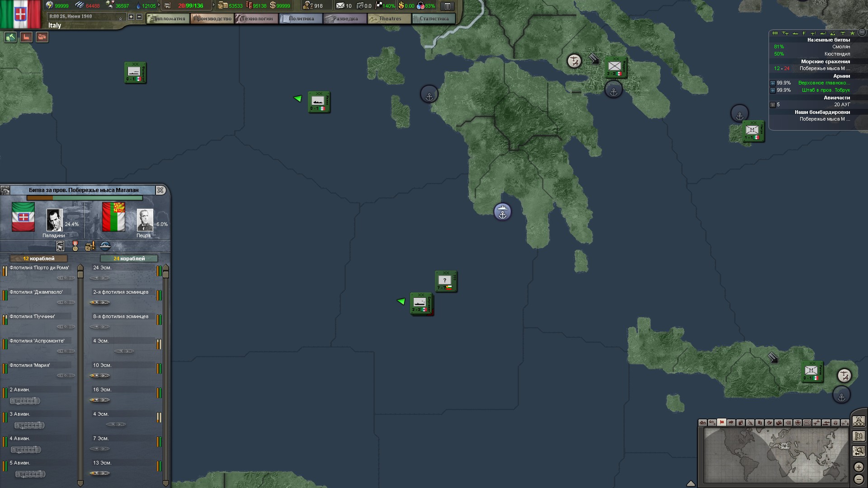This screenshot has height=488, width=868.
Task: Click the world minimap
Action: coord(775,454)
